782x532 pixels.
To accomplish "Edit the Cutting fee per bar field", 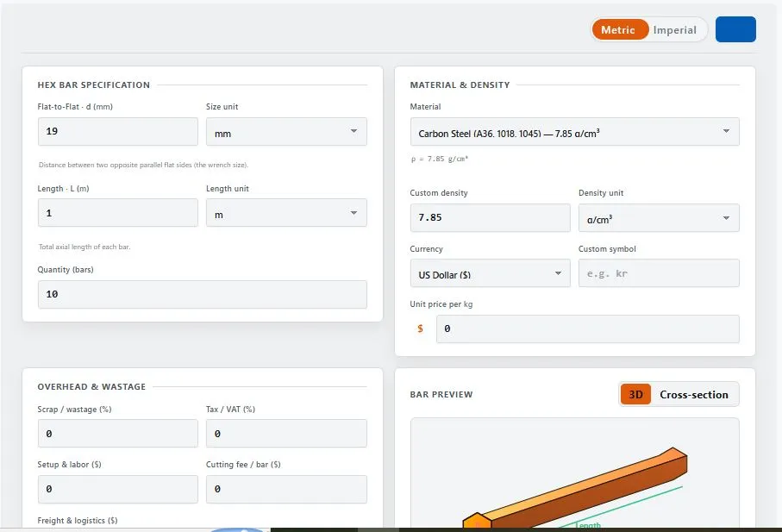I will click(286, 489).
